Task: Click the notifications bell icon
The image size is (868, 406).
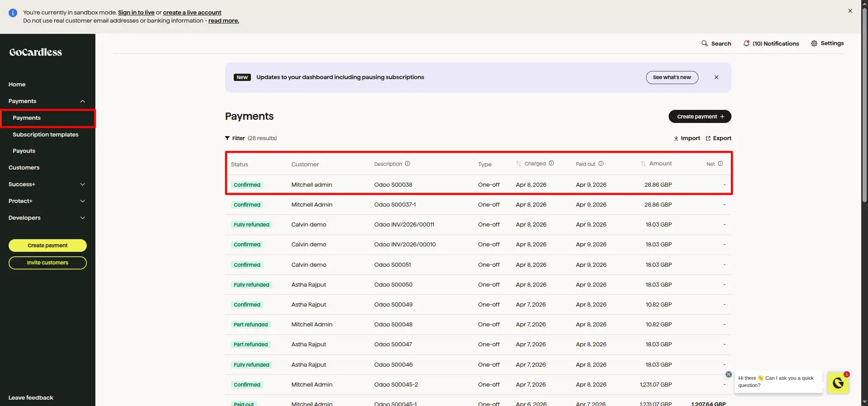Action: coord(746,43)
